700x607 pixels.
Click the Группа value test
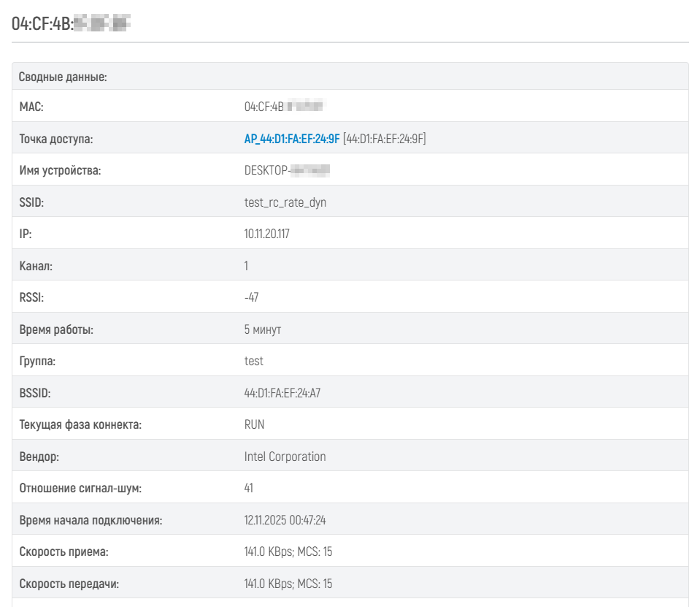click(253, 362)
